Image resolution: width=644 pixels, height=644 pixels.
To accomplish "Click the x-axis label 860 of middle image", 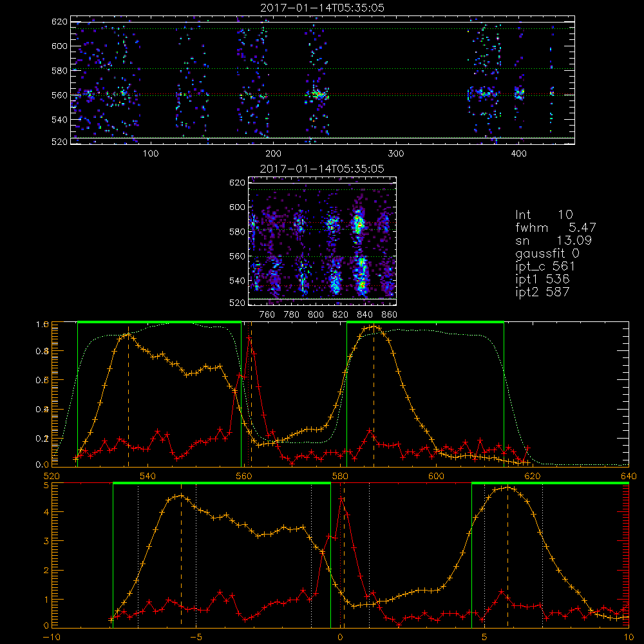I will pyautogui.click(x=390, y=315).
